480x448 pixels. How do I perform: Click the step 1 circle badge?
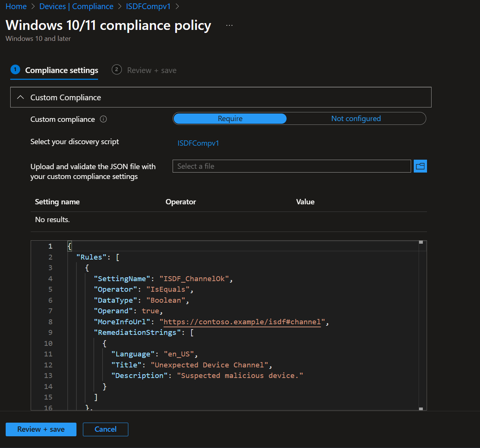tap(15, 70)
